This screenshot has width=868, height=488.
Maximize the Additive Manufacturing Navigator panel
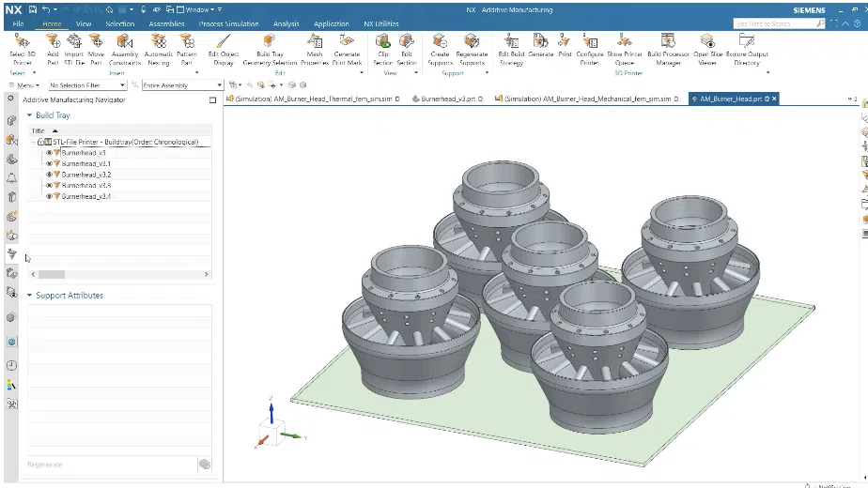pyautogui.click(x=212, y=100)
